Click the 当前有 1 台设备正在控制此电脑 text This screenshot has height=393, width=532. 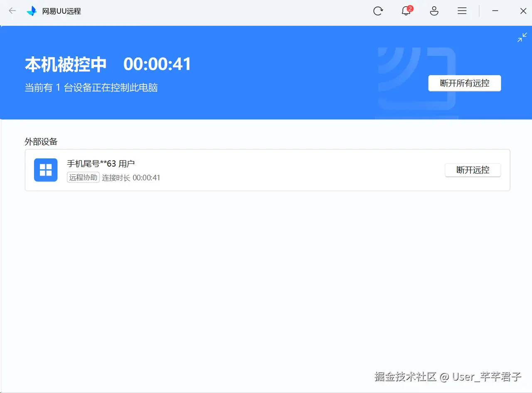click(91, 88)
